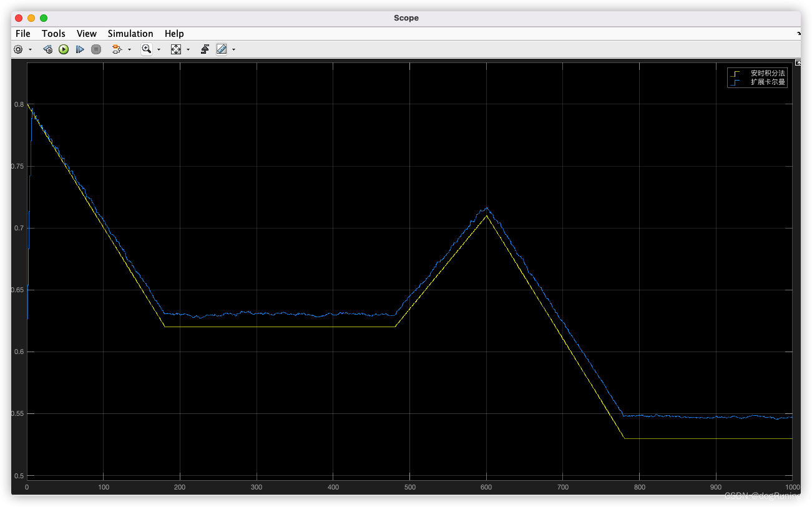Image resolution: width=812 pixels, height=507 pixels.
Task: Expand the configuration properties dropdown arrow
Action: pyautogui.click(x=30, y=50)
